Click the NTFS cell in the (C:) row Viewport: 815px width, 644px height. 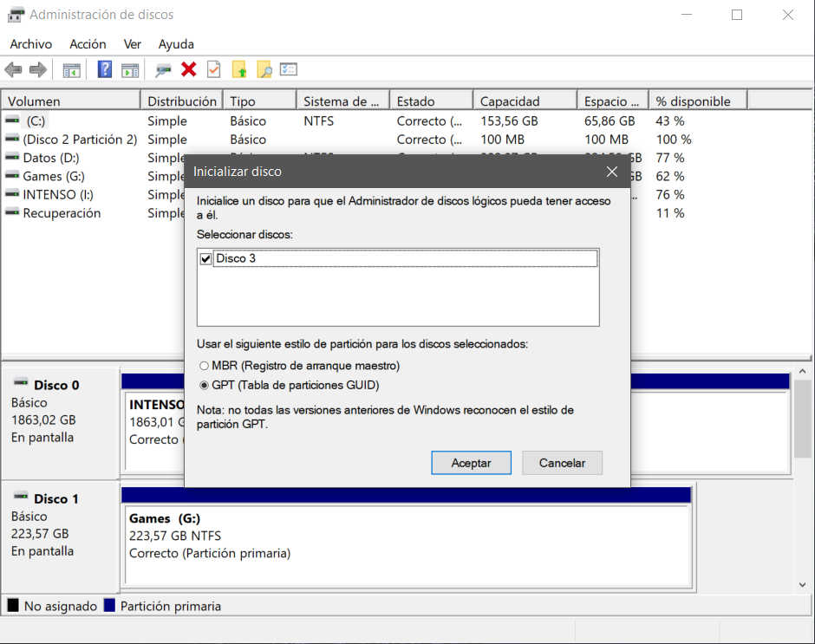pos(318,121)
